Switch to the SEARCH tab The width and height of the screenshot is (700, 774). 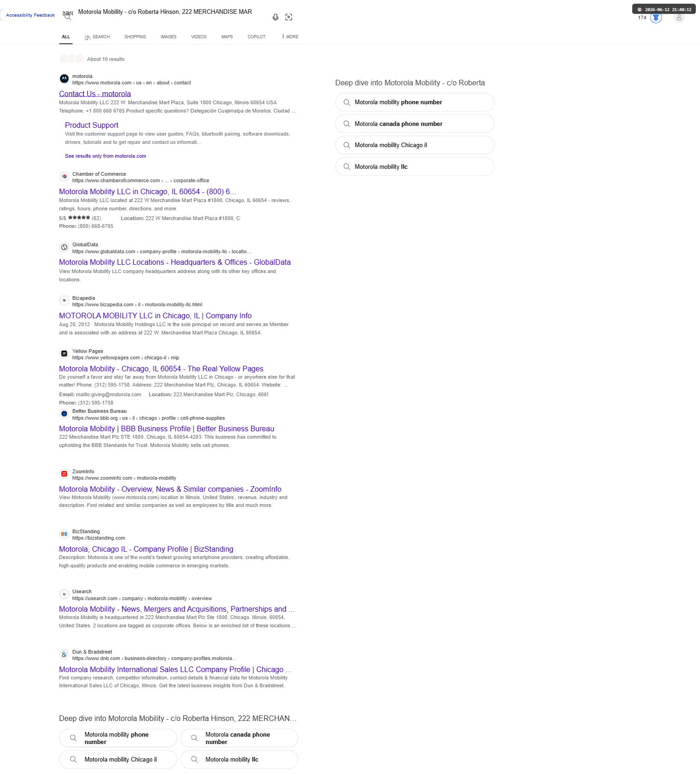coord(97,37)
